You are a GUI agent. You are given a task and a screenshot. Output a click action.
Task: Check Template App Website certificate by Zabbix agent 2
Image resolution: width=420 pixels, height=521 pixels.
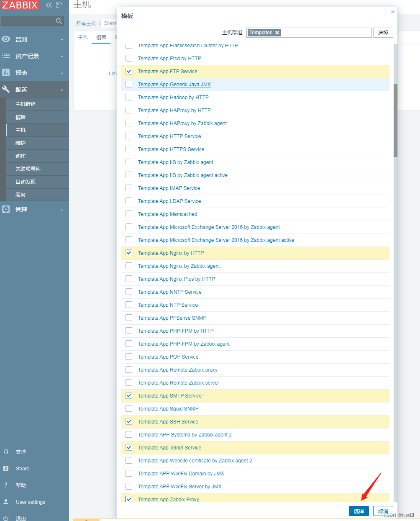point(129,460)
